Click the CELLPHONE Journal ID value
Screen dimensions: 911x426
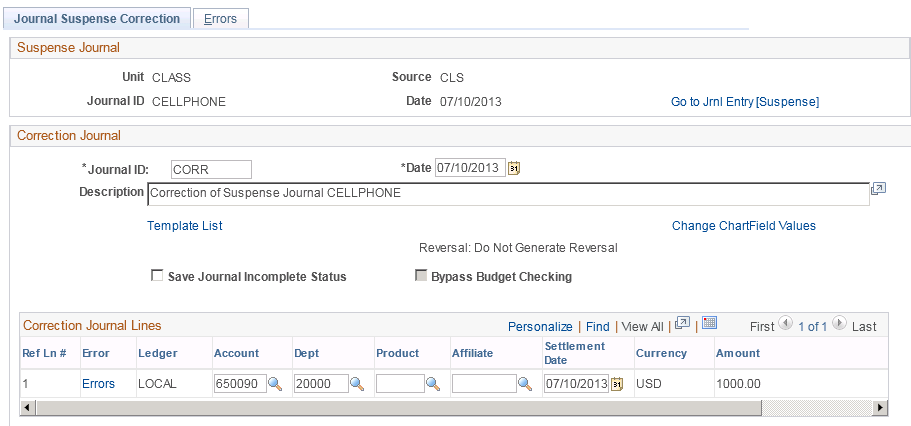(189, 102)
